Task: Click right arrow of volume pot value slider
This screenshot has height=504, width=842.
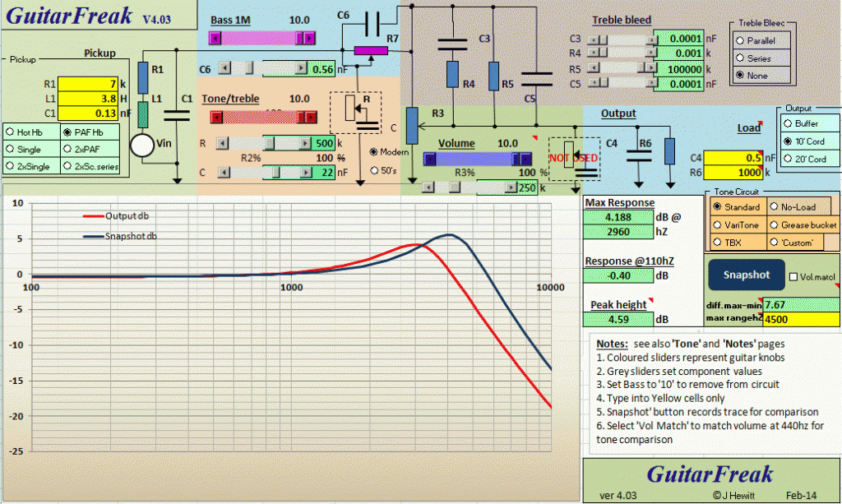Action: pos(511,187)
